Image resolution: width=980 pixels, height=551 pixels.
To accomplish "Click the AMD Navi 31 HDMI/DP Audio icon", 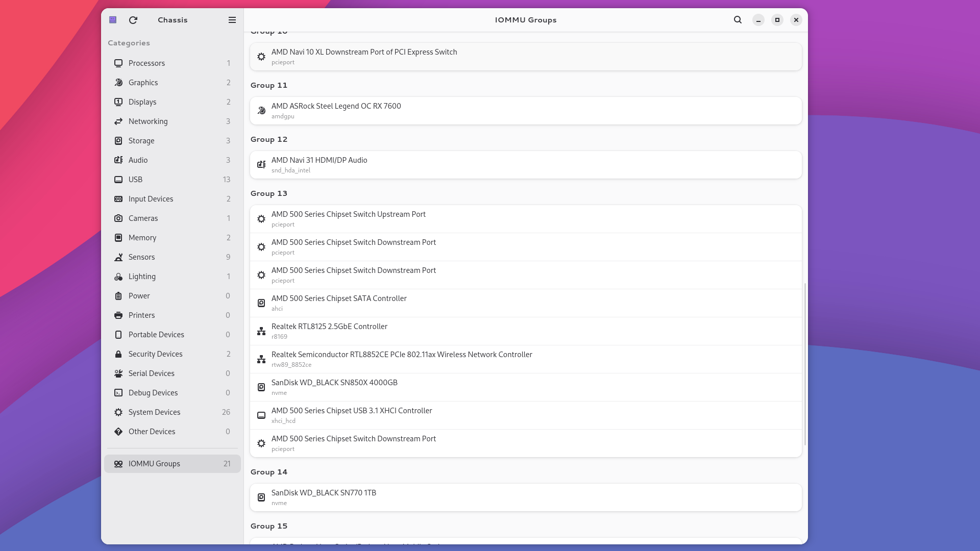I will [261, 165].
